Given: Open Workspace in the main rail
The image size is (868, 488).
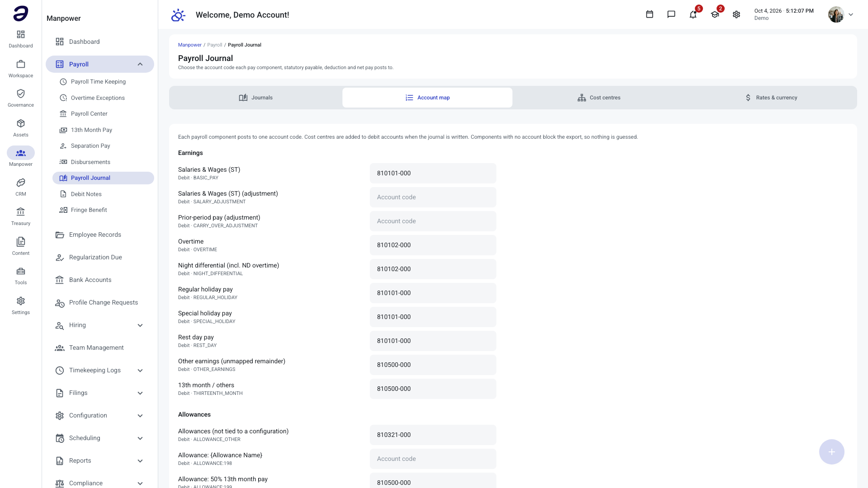Looking at the screenshot, I should pos(21,69).
